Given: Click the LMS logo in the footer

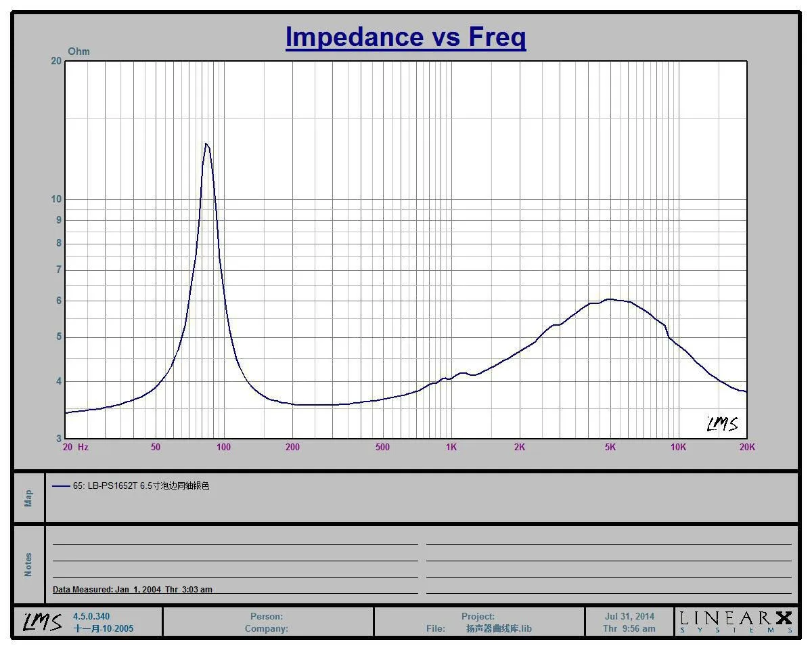Looking at the screenshot, I should 43,622.
